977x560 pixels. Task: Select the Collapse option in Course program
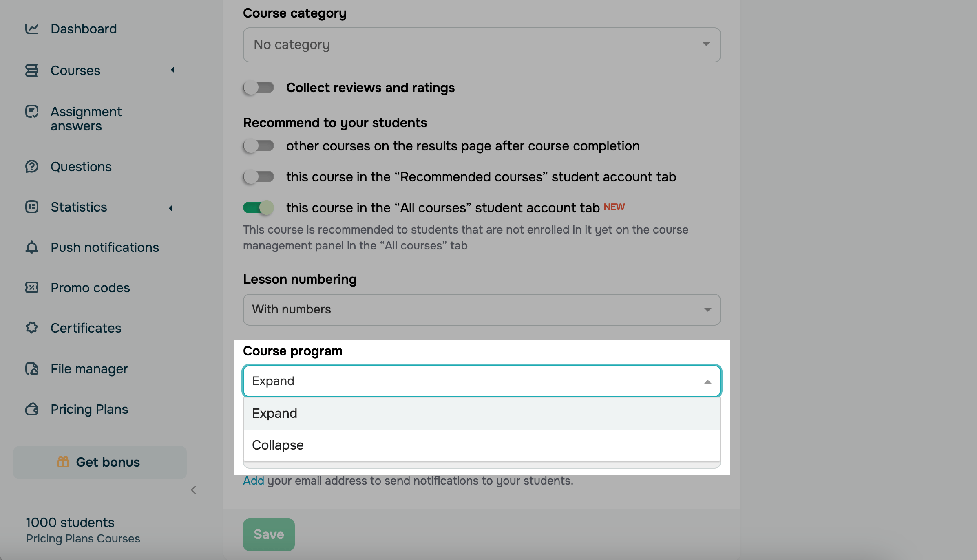coord(278,445)
